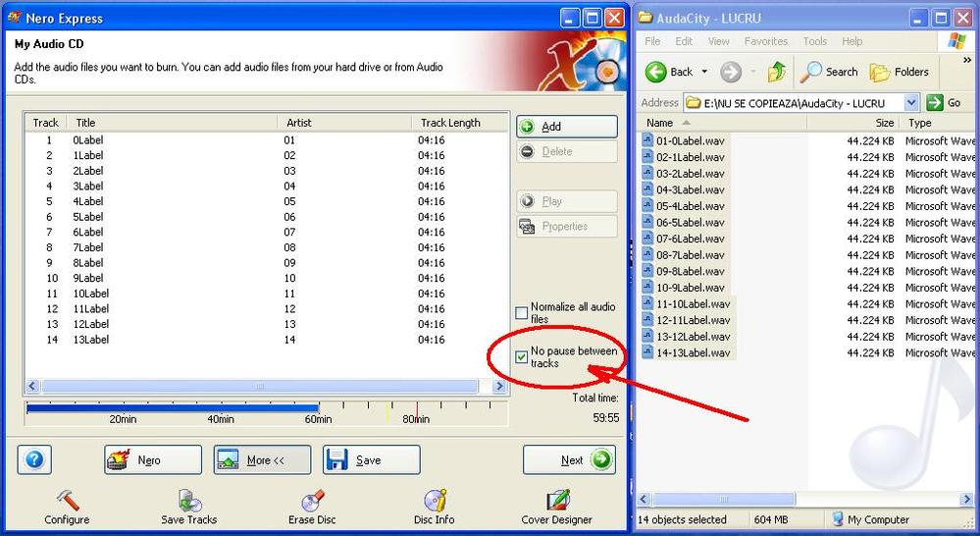Click the Save Tracks icon
This screenshot has width=980, height=536.
188,507
